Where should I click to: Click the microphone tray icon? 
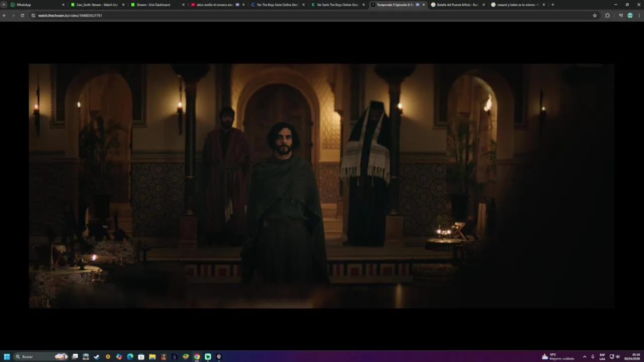[593, 356]
